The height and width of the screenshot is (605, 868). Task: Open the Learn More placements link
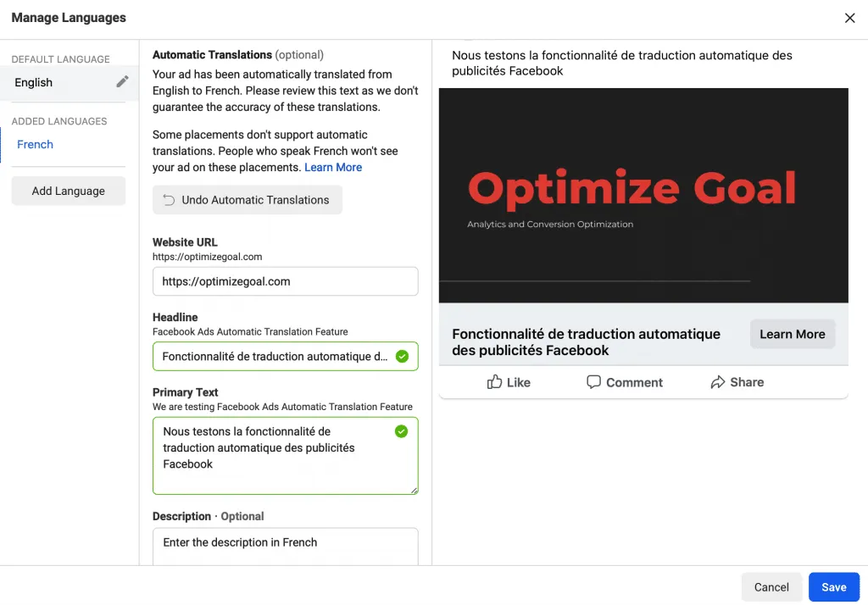[x=333, y=167]
